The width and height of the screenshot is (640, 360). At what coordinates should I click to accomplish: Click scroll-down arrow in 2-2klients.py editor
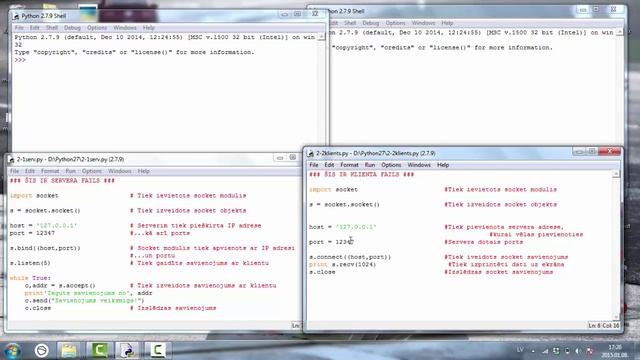click(x=616, y=317)
